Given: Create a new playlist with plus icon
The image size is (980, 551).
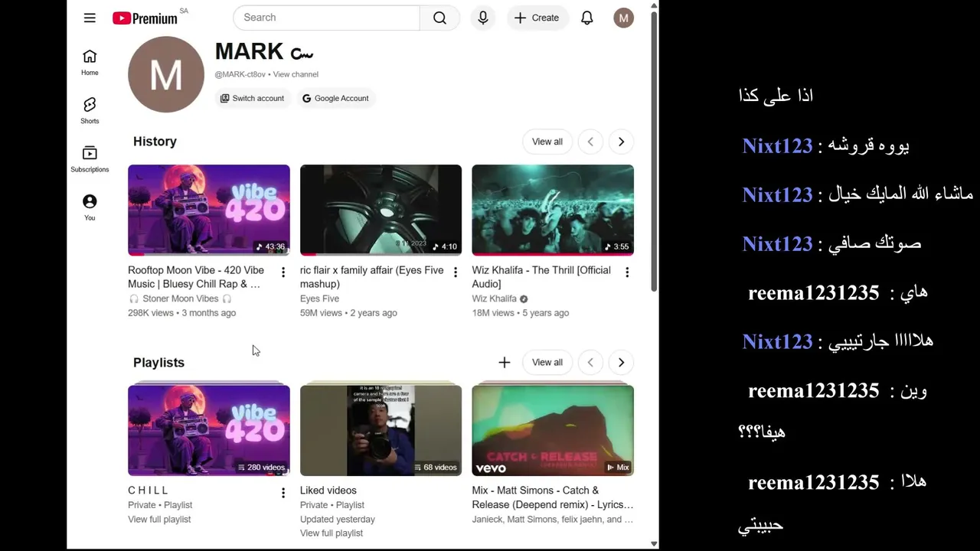Looking at the screenshot, I should pos(504,363).
